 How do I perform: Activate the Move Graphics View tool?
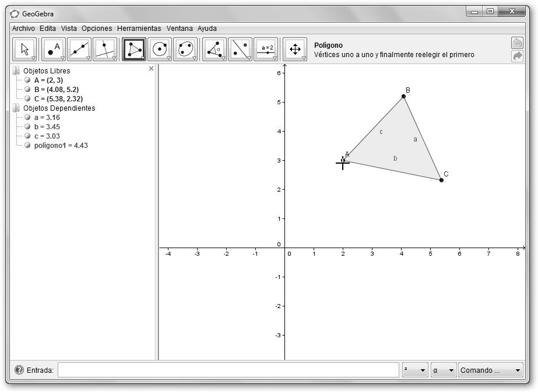coord(295,50)
